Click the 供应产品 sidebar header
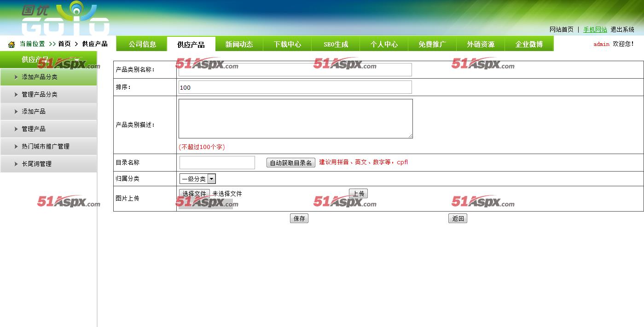The width and height of the screenshot is (644, 327). [x=48, y=59]
